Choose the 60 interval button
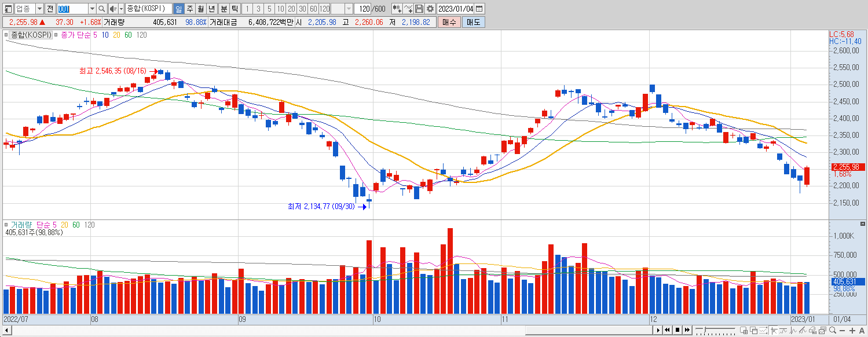Viewport: 868px width, 337px height. [x=313, y=9]
